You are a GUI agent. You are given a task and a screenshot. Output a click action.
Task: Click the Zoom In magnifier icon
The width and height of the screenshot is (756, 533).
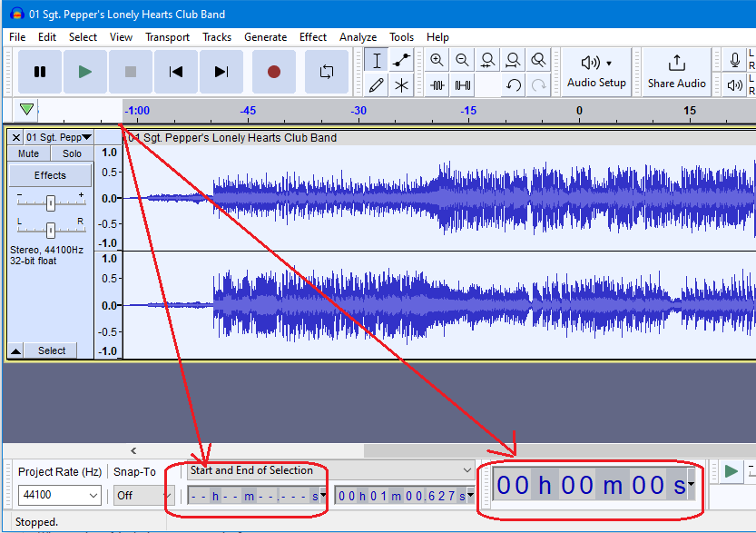pos(437,60)
